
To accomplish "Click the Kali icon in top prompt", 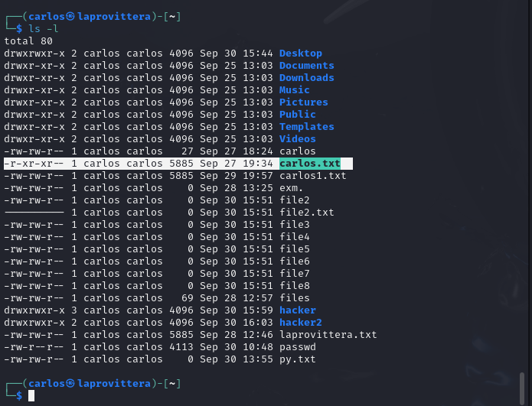I will coord(70,16).
